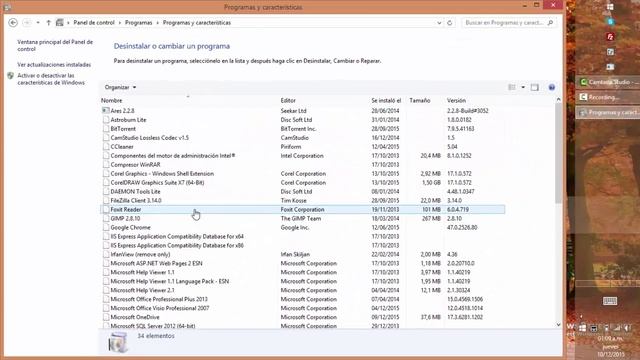Click the CCleaner program icon
Image resolution: width=640 pixels, height=360 pixels.
tap(106, 147)
